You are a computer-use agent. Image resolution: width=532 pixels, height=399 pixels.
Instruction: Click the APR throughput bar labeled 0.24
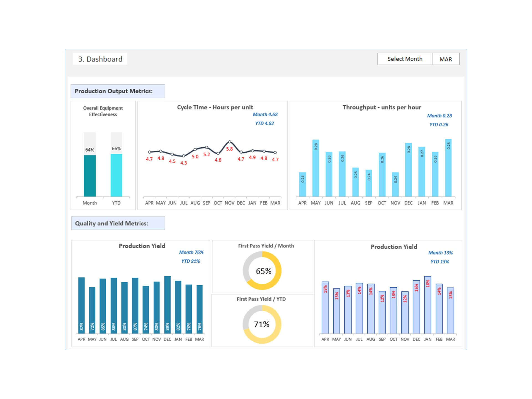[302, 185]
